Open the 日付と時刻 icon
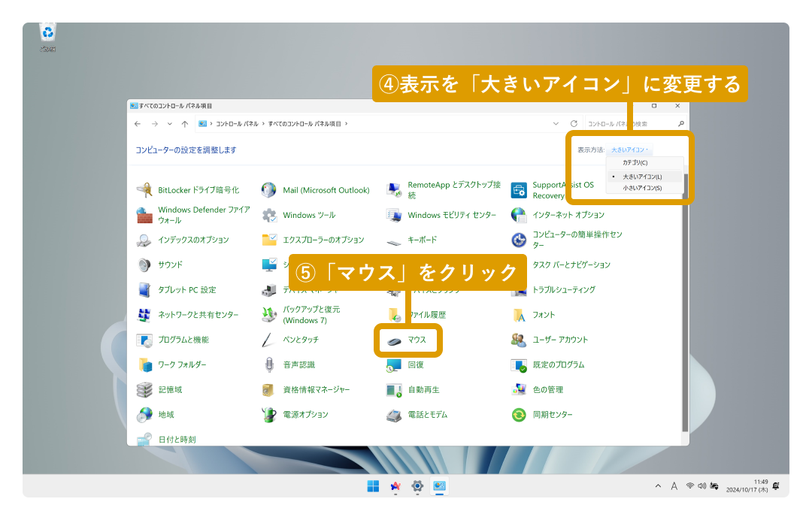The image size is (812, 520). point(144,439)
